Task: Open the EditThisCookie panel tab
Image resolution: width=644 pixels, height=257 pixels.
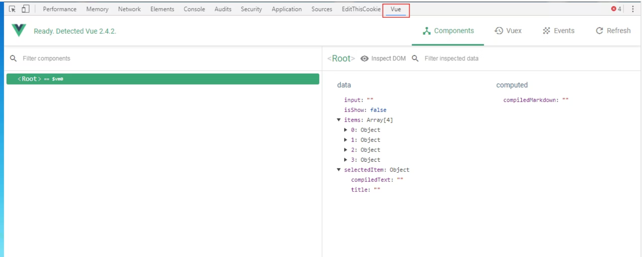Action: coord(361,9)
